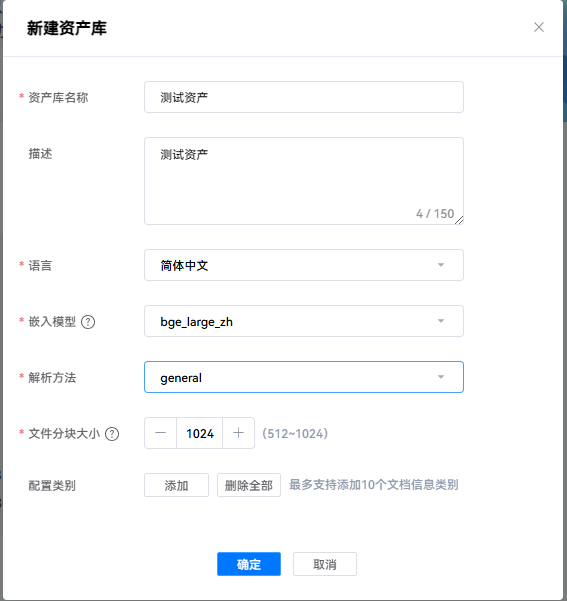Click inside the 描述 text area

pos(304,181)
